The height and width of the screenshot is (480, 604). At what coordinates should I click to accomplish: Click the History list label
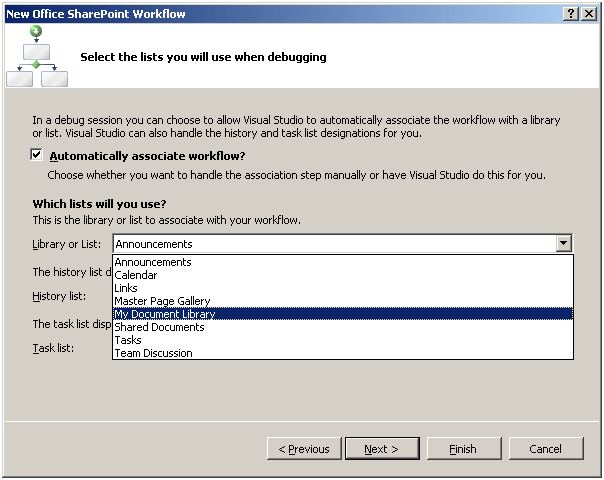[x=59, y=296]
